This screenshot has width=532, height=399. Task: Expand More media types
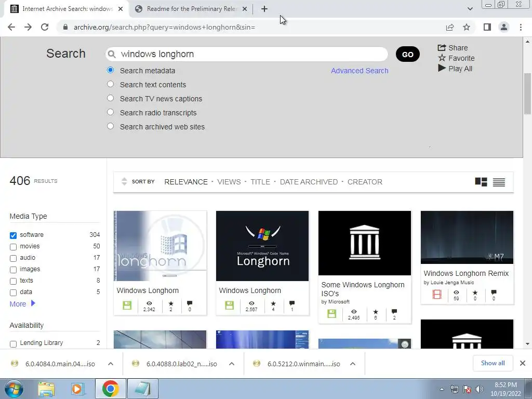click(x=22, y=303)
